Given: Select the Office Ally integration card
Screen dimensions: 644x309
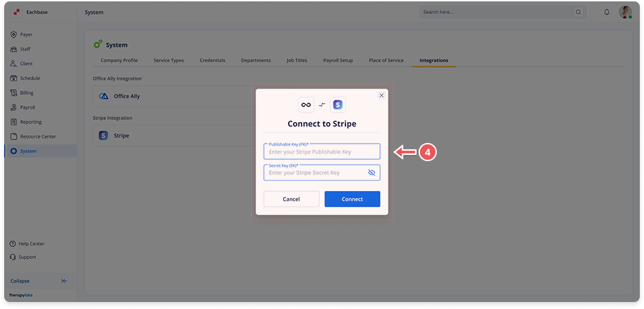Looking at the screenshot, I should [192, 96].
